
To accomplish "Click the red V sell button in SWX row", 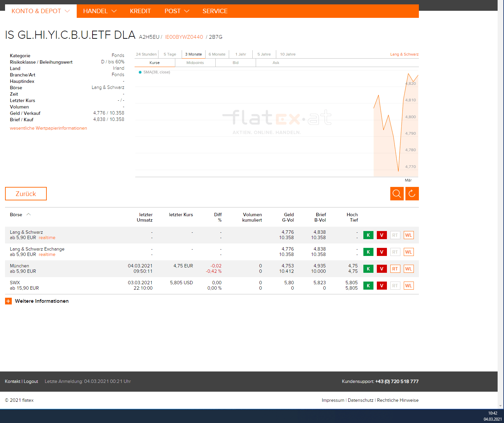I will (x=382, y=286).
